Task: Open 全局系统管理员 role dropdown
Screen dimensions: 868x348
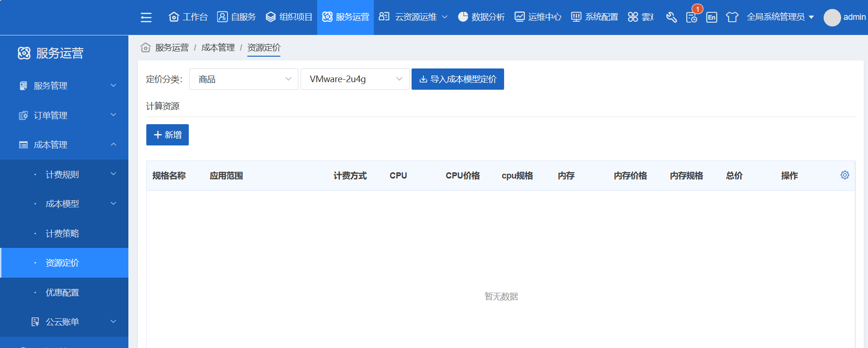Action: tap(780, 17)
